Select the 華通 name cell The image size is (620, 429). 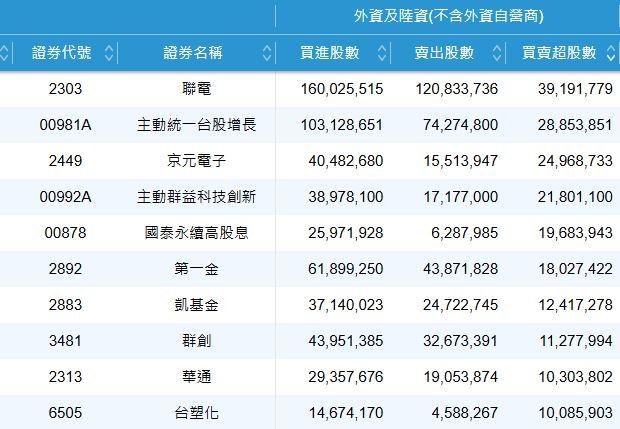(x=197, y=377)
